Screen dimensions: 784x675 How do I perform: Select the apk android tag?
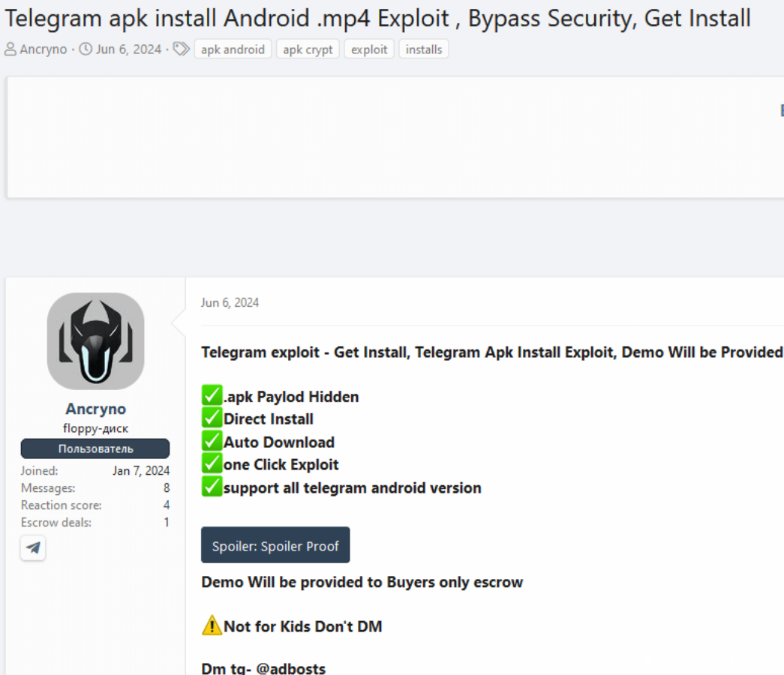233,49
